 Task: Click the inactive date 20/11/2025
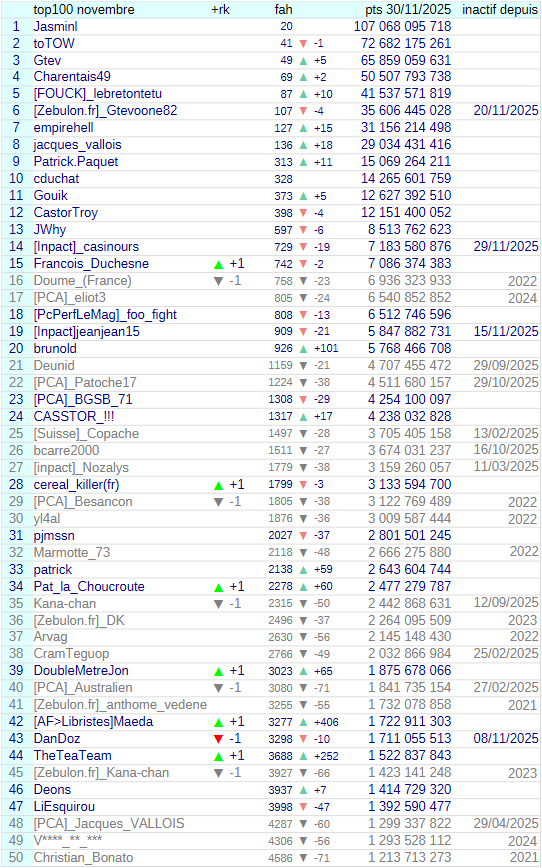point(505,111)
